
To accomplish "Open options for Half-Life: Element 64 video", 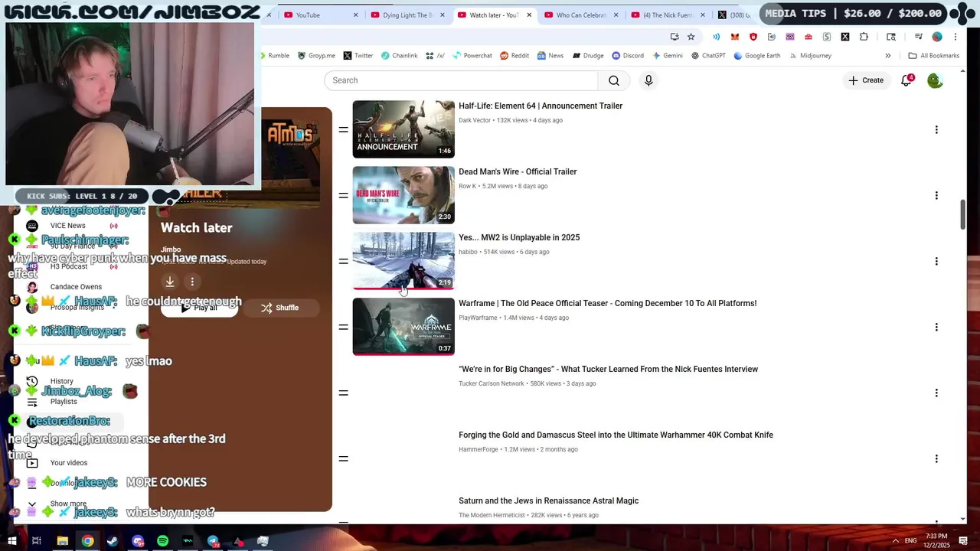I will click(936, 130).
